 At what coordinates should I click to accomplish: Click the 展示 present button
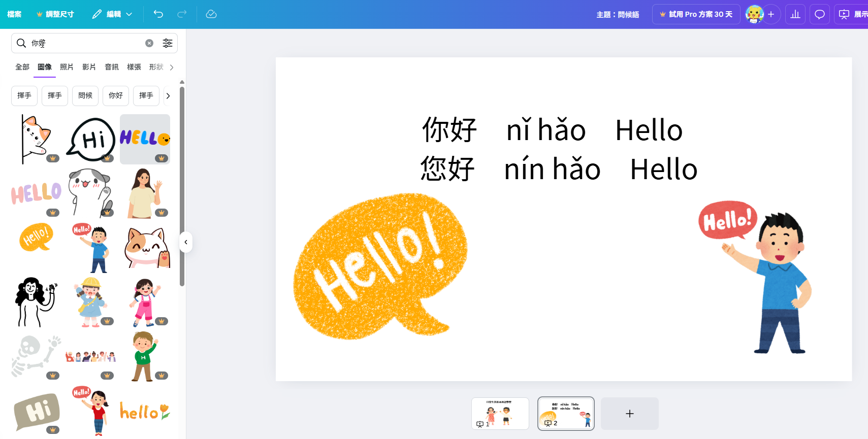(852, 14)
